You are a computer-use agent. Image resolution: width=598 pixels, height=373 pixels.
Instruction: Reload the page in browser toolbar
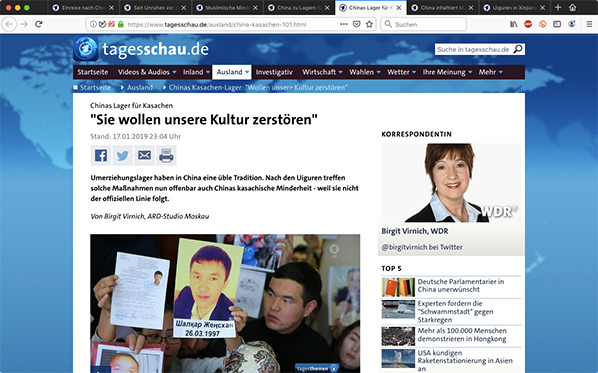(x=39, y=24)
